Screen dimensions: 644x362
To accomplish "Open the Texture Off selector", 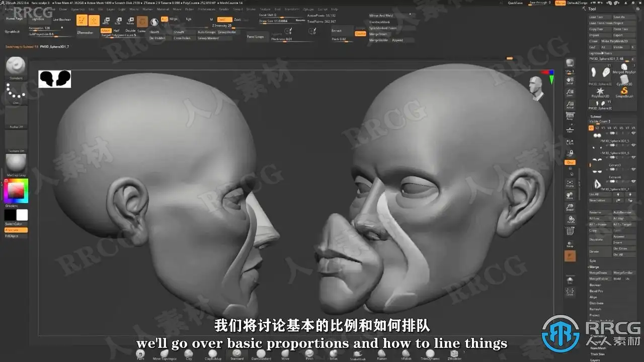I will [16, 141].
